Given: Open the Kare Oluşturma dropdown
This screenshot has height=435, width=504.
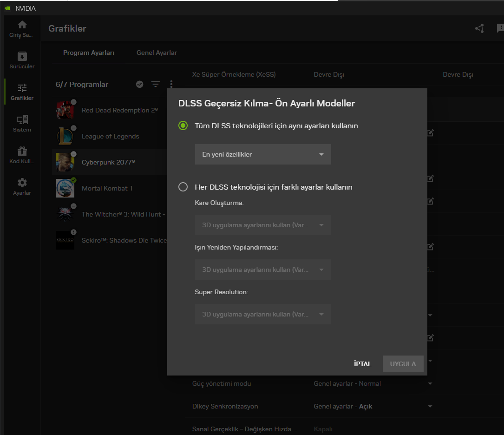Looking at the screenshot, I should 263,225.
